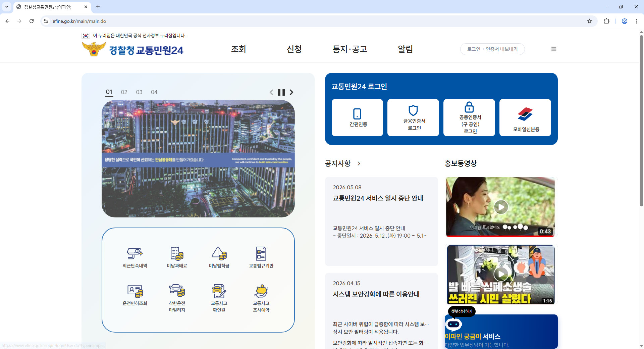
Task: Select banner slide 03 indicator
Action: point(139,92)
